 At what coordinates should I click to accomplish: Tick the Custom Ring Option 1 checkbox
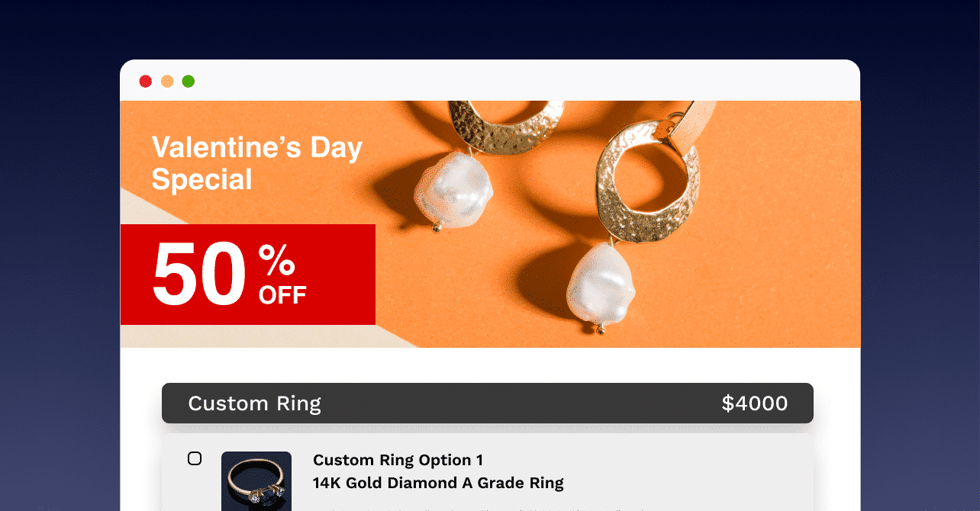coord(195,458)
